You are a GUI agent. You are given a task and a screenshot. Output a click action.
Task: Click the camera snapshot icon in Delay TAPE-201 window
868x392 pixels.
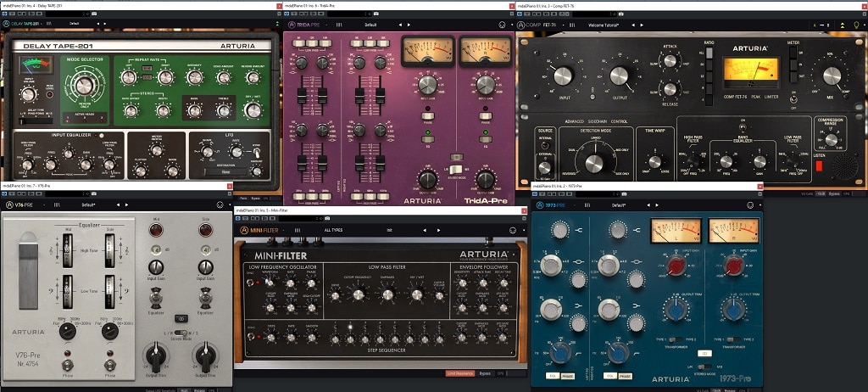pyautogui.click(x=94, y=13)
